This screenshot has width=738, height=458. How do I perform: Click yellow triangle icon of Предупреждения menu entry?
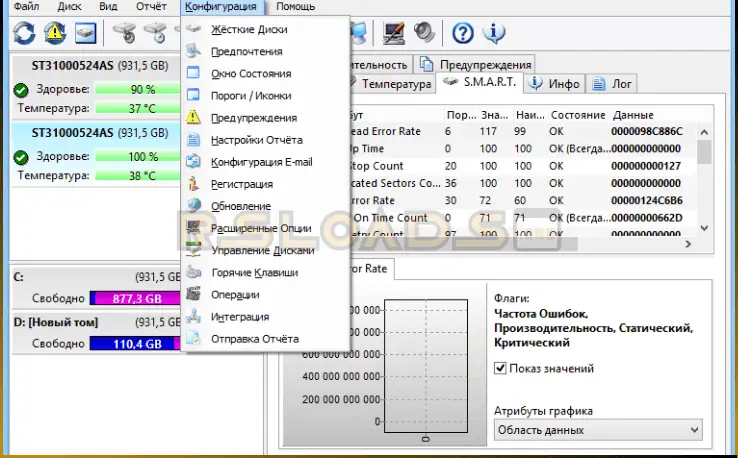193,117
